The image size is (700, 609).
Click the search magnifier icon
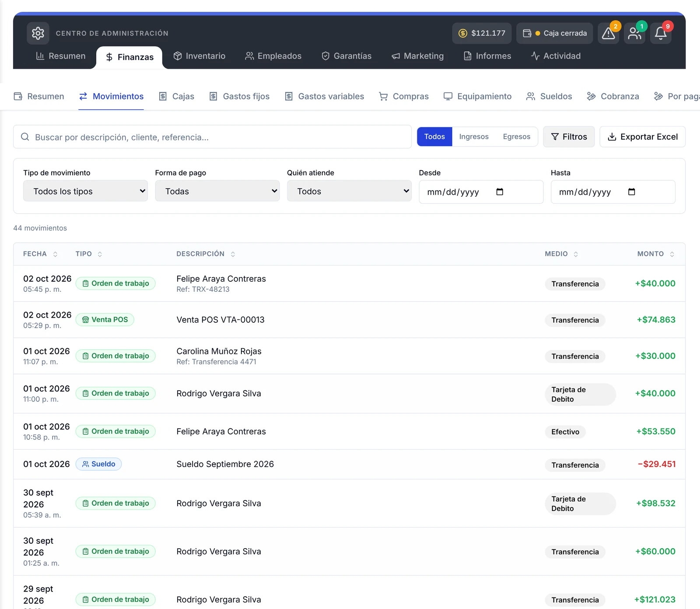tap(25, 137)
